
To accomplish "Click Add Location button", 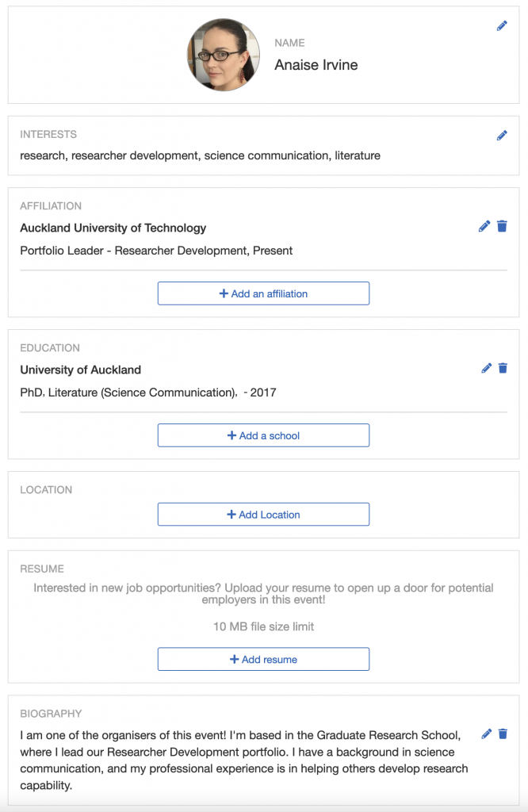I will click(263, 515).
